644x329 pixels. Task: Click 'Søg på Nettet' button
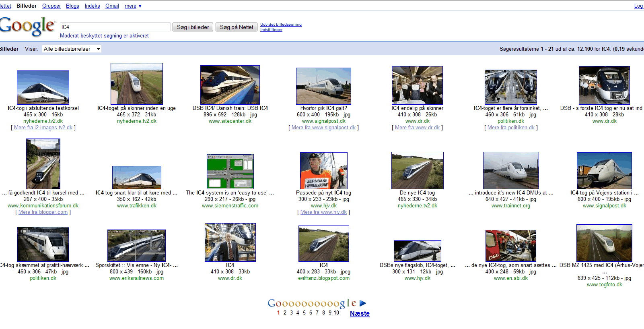point(237,27)
